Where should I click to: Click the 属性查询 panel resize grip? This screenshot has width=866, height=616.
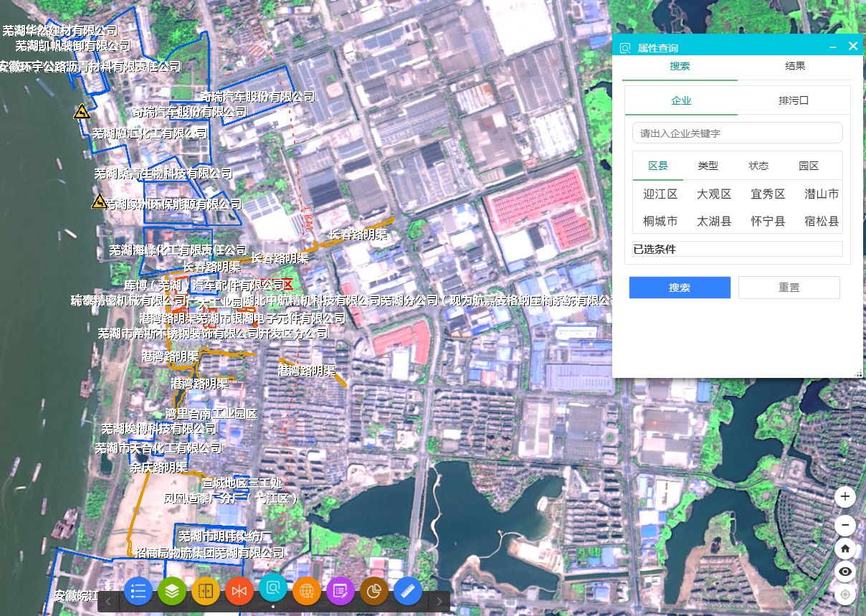859,373
